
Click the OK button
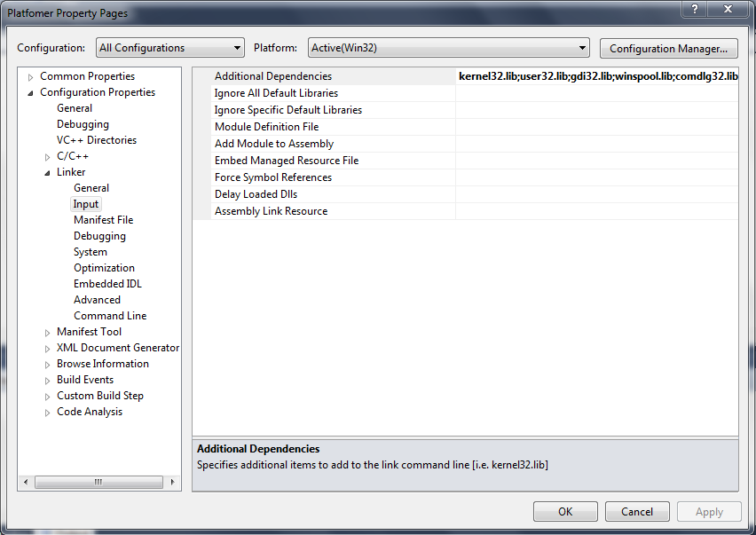tap(565, 512)
